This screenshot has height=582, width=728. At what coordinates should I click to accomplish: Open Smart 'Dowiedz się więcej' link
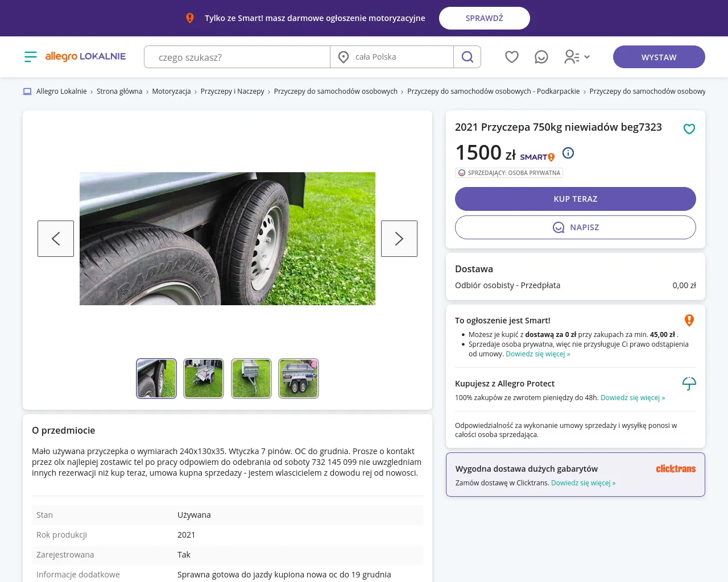[538, 354]
